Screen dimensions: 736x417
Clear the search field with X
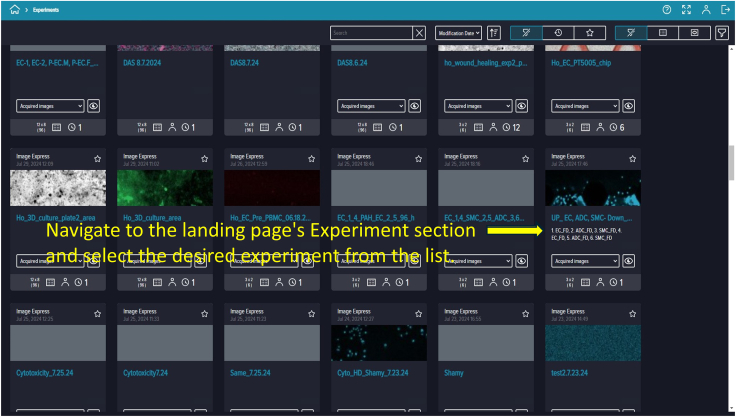(419, 33)
